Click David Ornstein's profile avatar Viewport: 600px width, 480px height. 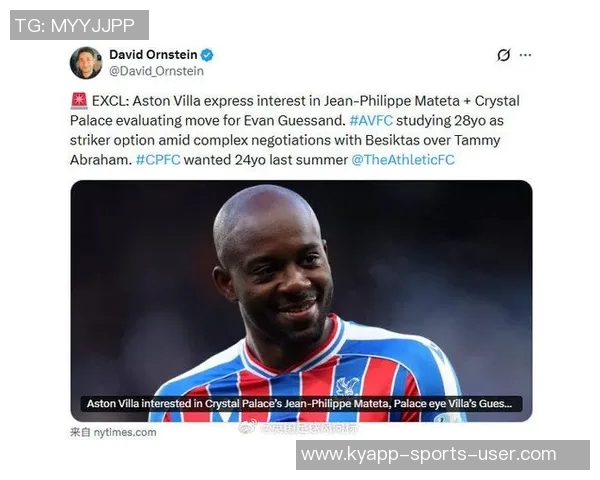(86, 63)
